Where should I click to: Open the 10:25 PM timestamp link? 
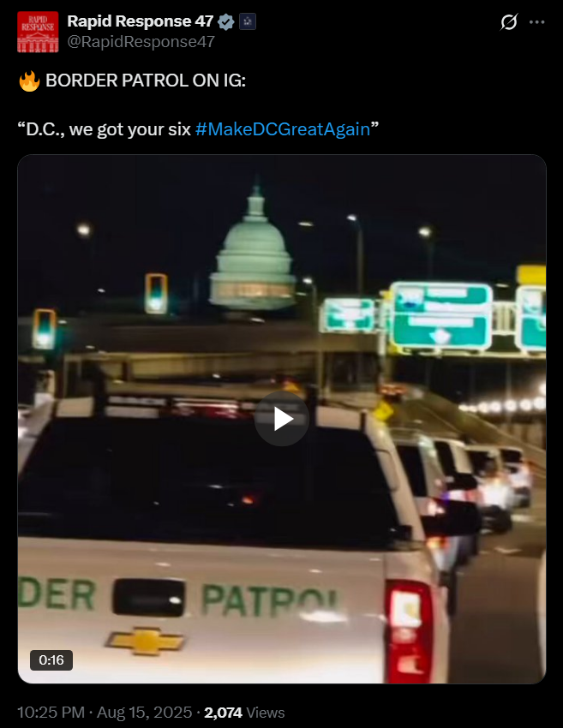pyautogui.click(x=51, y=713)
